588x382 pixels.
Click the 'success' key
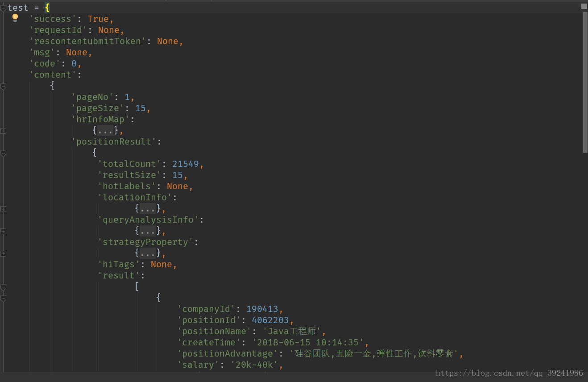point(53,19)
